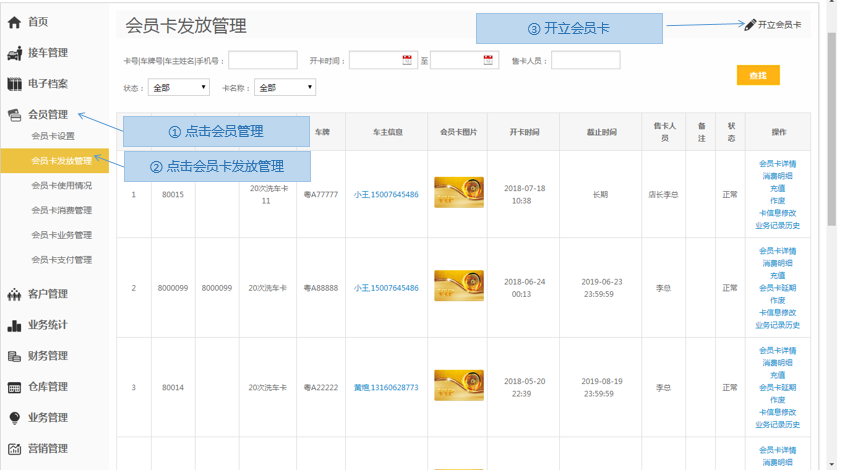Viewport: 843px width, 476px height.
Task: Open the 状态 status dropdown
Action: [178, 88]
